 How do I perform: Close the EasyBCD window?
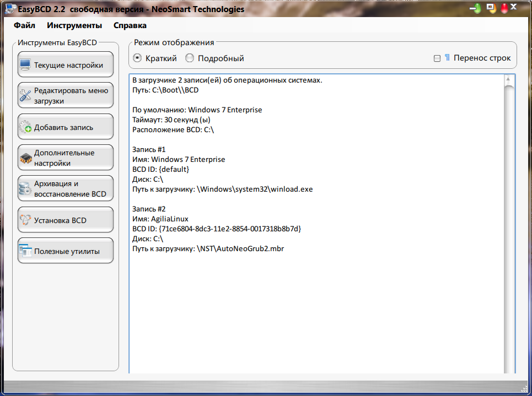point(508,8)
